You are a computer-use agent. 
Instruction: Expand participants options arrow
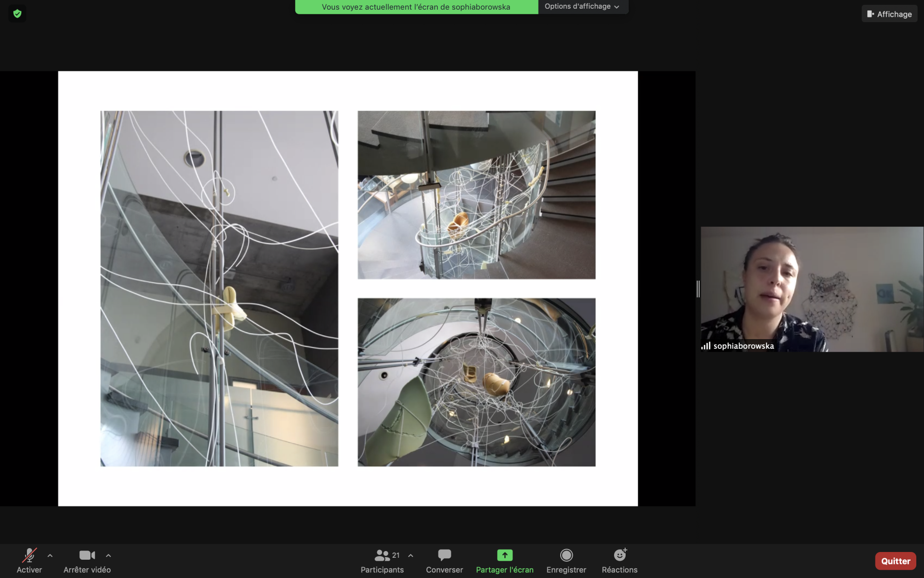click(x=411, y=556)
